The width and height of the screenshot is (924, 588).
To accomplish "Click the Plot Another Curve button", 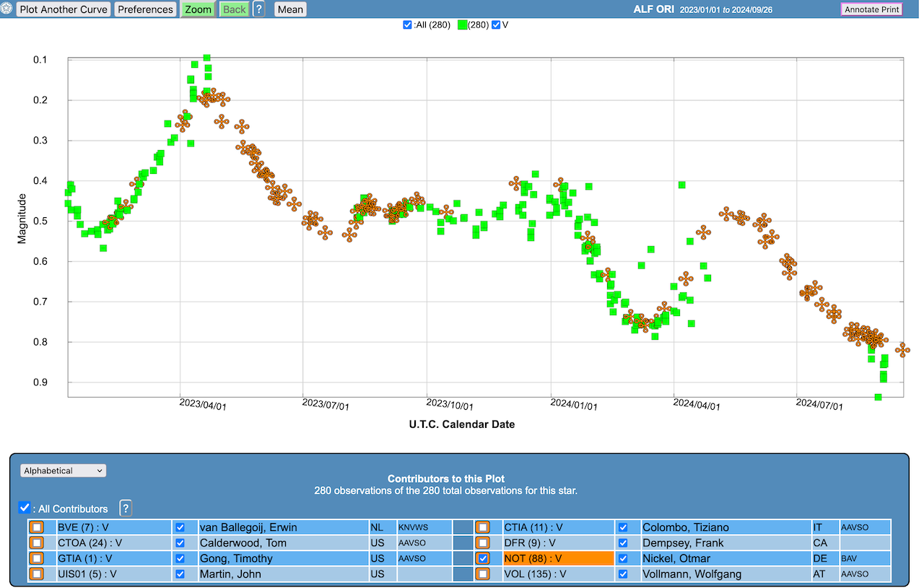I will [x=64, y=9].
